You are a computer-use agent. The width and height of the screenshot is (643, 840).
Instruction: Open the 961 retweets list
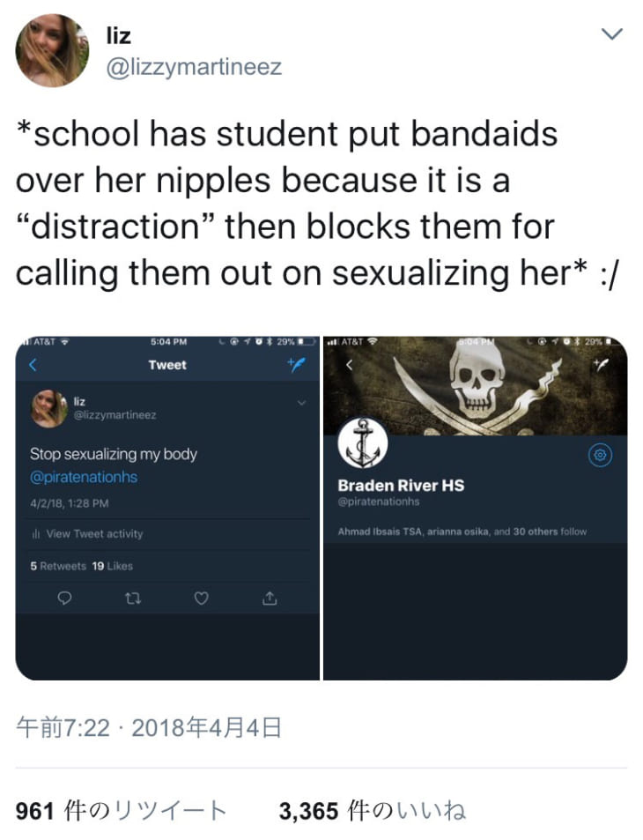[121, 811]
